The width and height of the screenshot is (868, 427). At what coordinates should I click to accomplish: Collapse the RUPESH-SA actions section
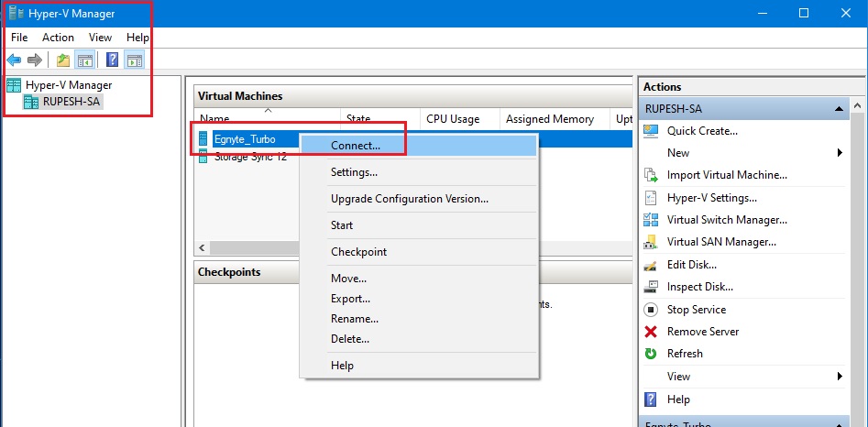click(840, 109)
